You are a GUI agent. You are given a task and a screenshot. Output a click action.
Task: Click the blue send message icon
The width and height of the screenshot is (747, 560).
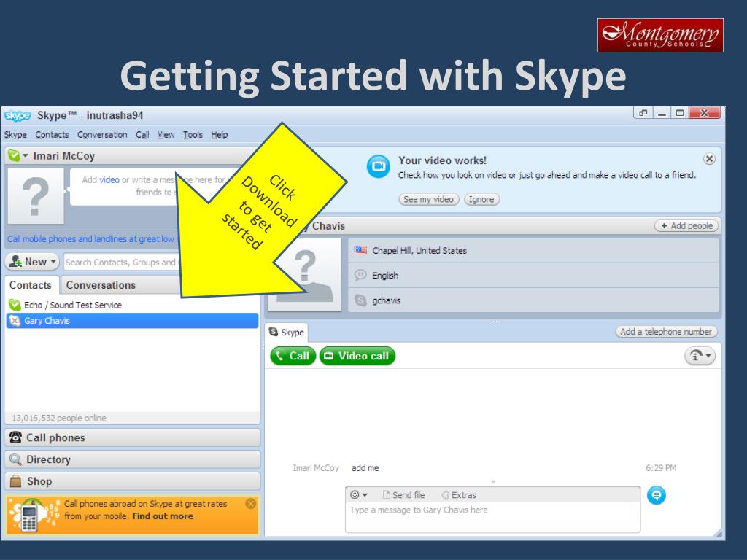point(656,495)
